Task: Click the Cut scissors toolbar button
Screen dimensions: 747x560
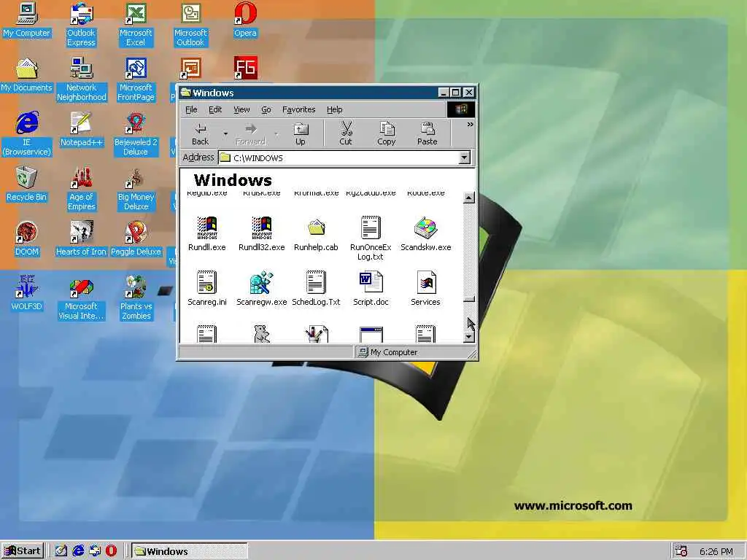Action: (346, 133)
